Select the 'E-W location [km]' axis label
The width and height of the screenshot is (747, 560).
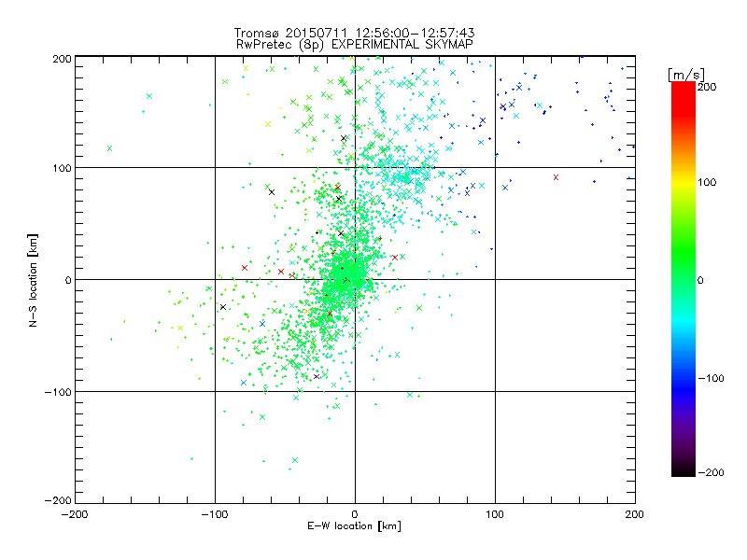pos(354,525)
